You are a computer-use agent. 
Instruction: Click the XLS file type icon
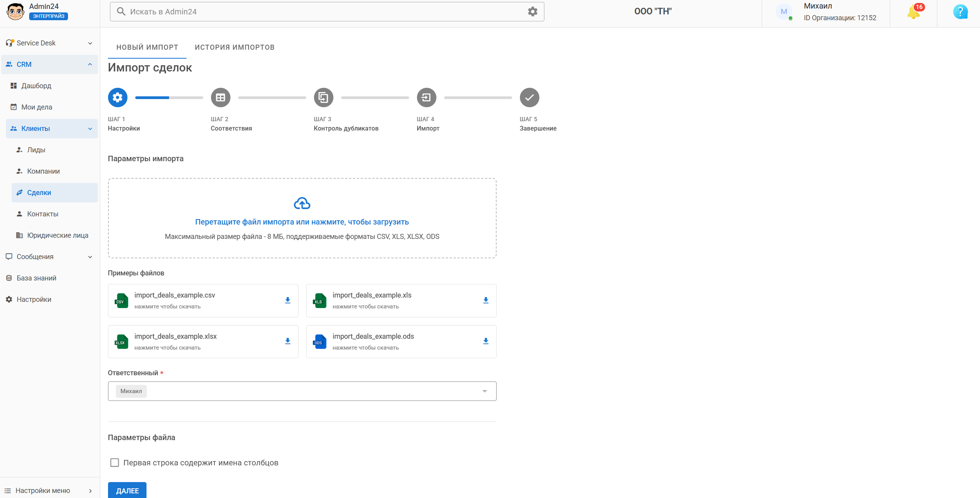(x=320, y=301)
